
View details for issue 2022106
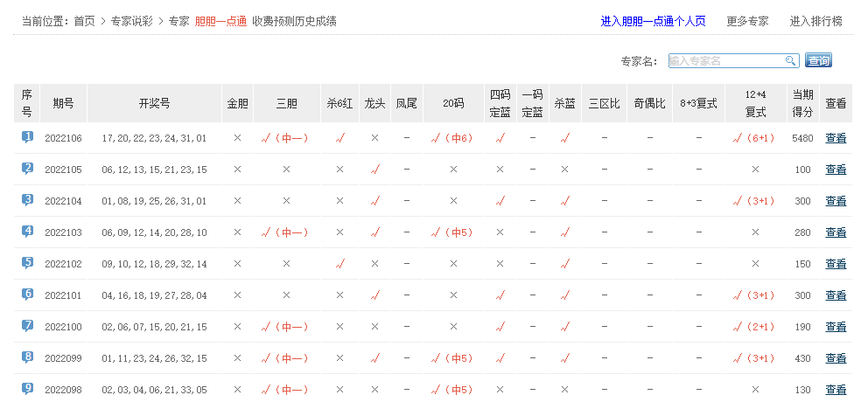[836, 138]
